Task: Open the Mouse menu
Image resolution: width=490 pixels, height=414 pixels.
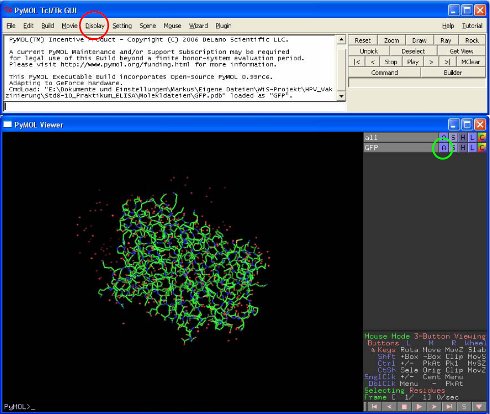Action: coord(172,26)
